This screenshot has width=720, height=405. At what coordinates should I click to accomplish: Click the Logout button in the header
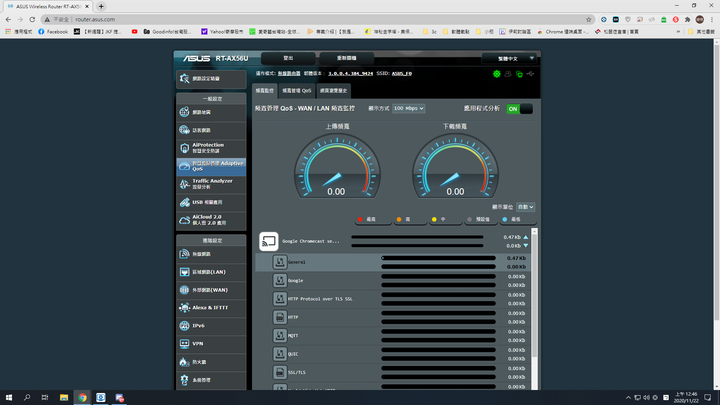288,58
